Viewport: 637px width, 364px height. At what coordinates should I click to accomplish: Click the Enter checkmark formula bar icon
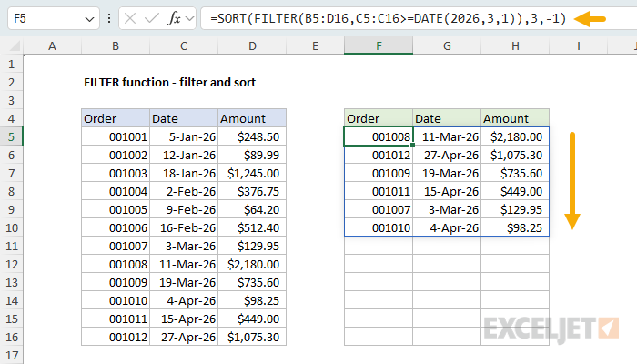(x=152, y=18)
